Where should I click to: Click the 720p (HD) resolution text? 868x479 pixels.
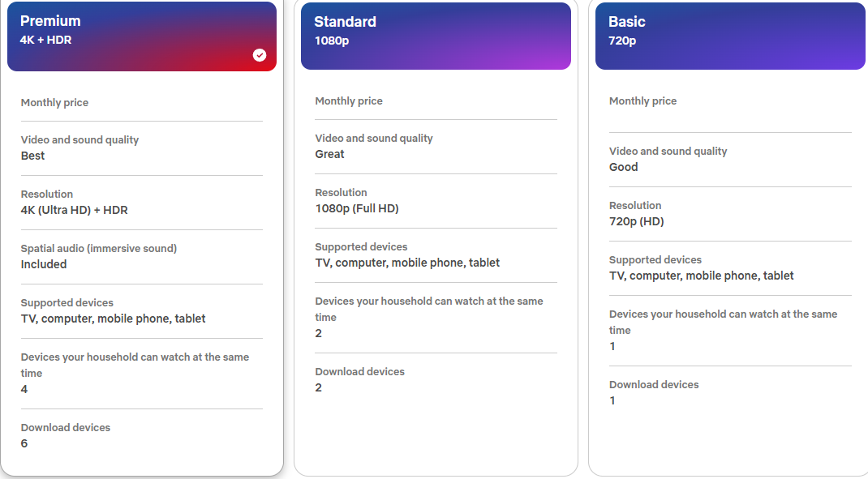pos(637,221)
